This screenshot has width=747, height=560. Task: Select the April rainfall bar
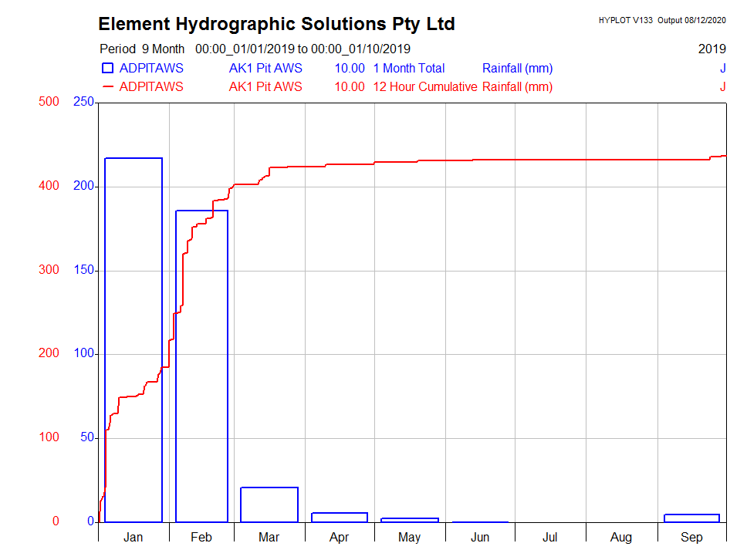[340, 517]
